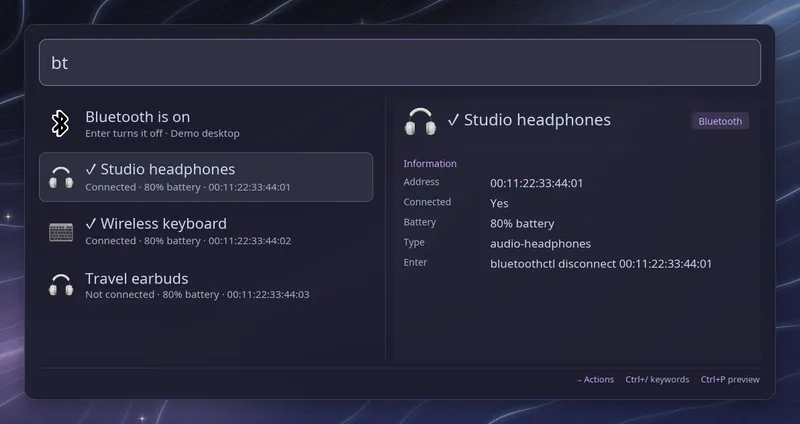
Task: Click the 'Battery' label in preview
Action: (x=419, y=222)
